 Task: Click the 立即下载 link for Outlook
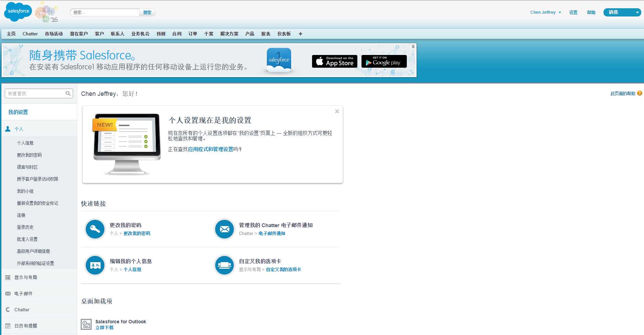coord(104,328)
